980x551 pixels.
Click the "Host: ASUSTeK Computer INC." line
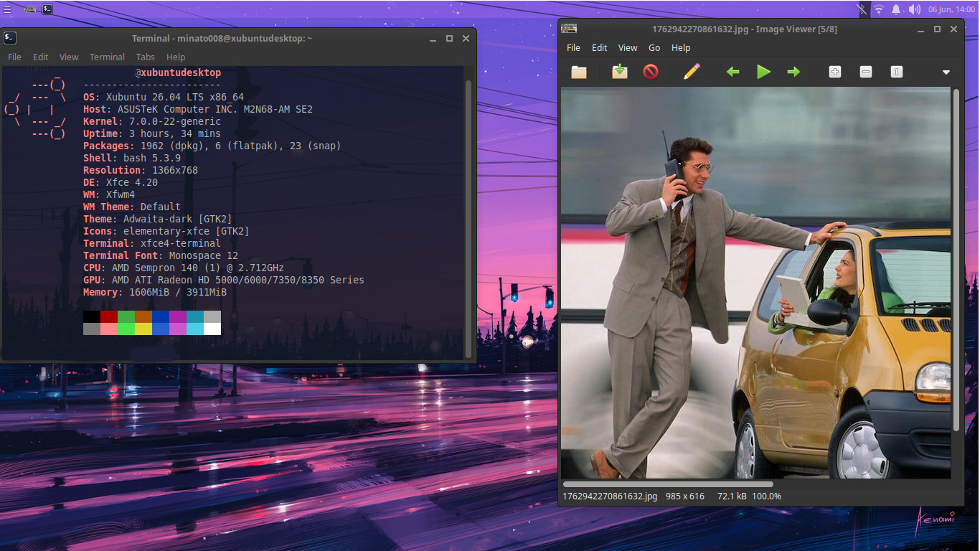(x=198, y=109)
